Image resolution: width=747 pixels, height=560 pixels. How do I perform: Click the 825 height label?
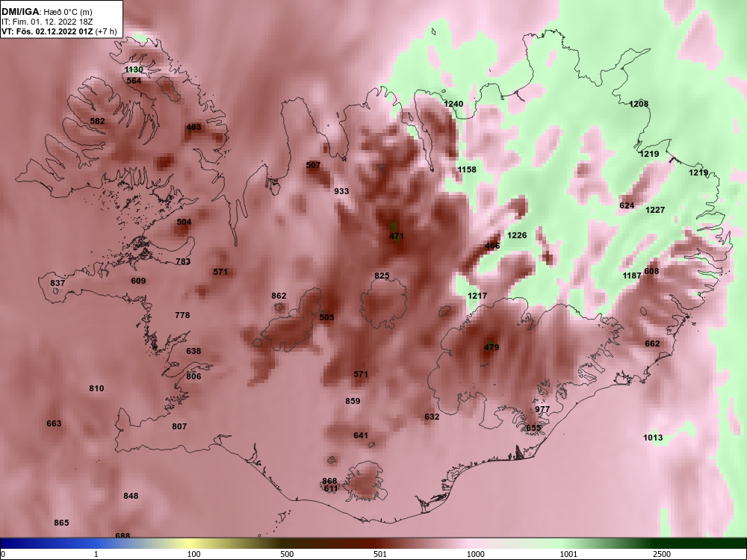pyautogui.click(x=382, y=276)
